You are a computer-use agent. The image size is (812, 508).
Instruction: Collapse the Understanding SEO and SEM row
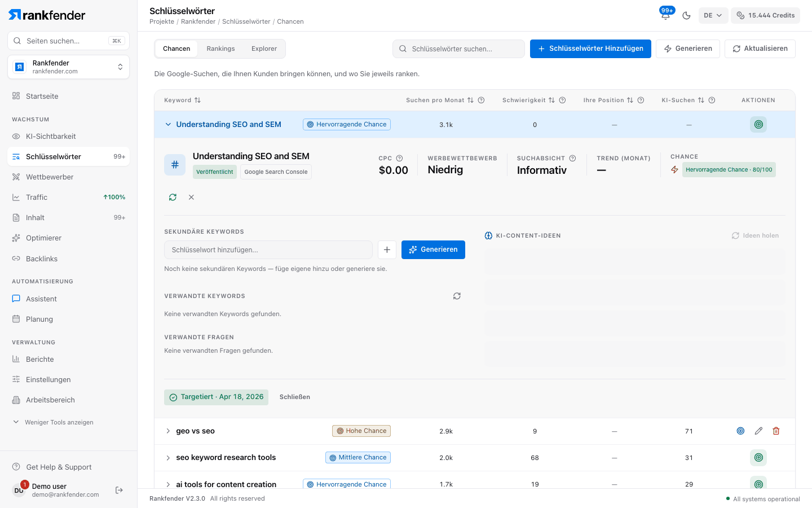coord(168,125)
